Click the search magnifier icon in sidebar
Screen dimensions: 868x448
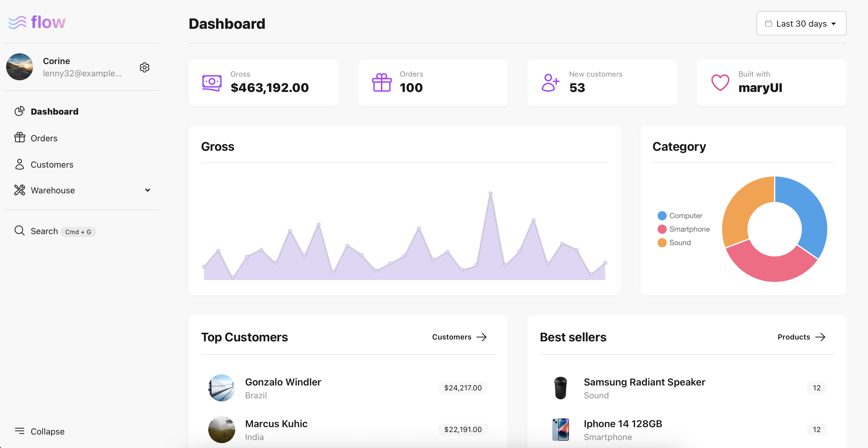20,231
